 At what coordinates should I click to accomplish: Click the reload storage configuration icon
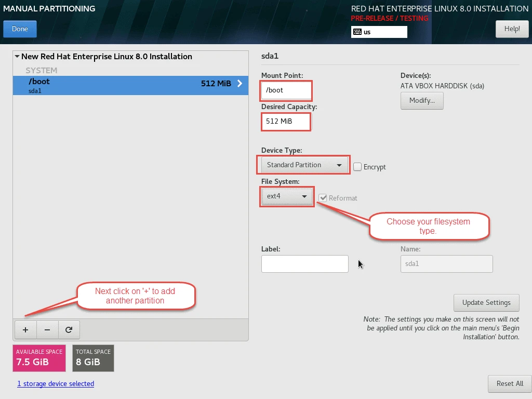click(69, 329)
